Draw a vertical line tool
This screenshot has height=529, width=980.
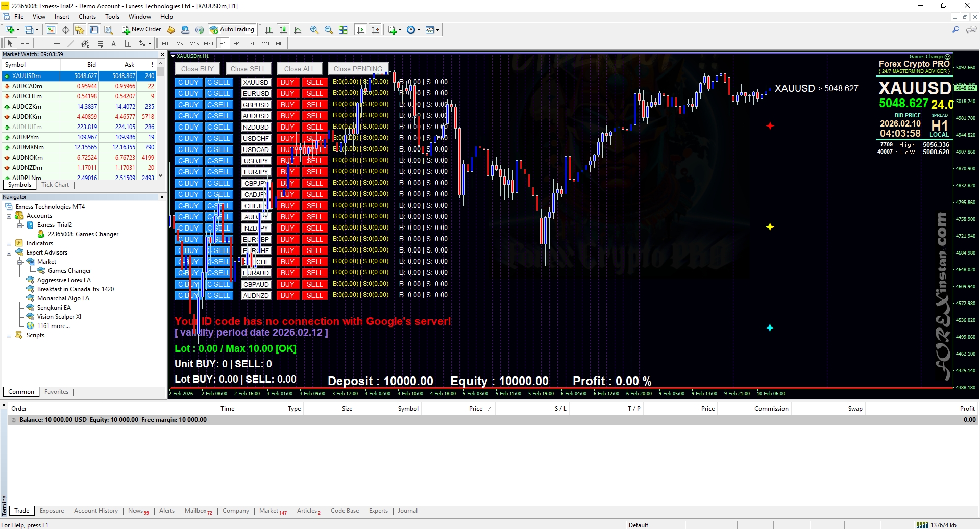[42, 43]
